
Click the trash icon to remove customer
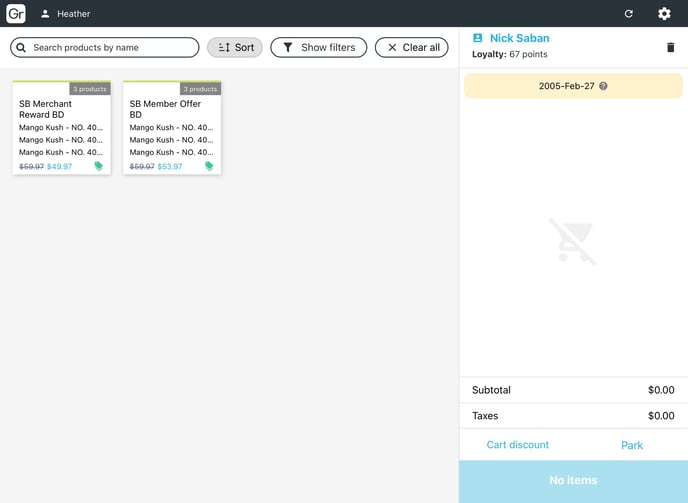(x=670, y=47)
